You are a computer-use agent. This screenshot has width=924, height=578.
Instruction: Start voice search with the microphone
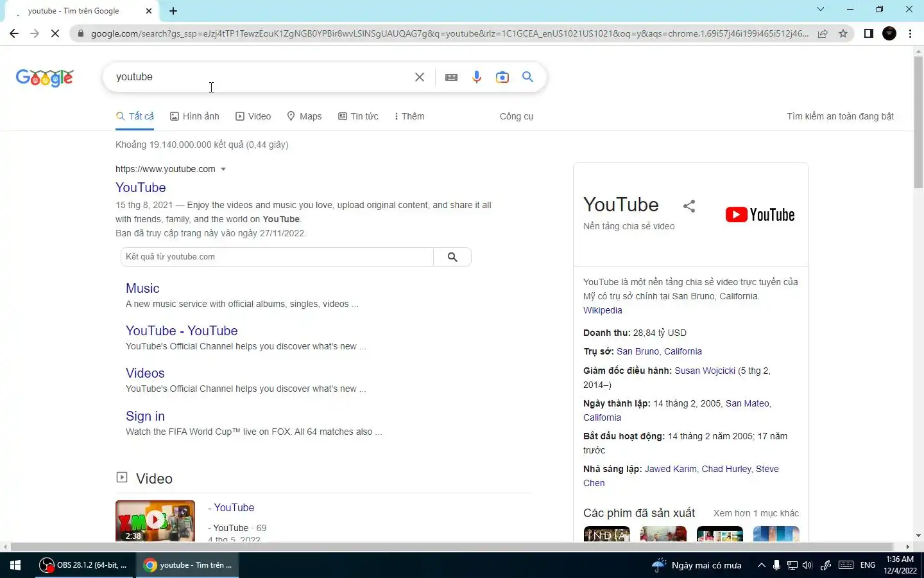click(x=477, y=77)
